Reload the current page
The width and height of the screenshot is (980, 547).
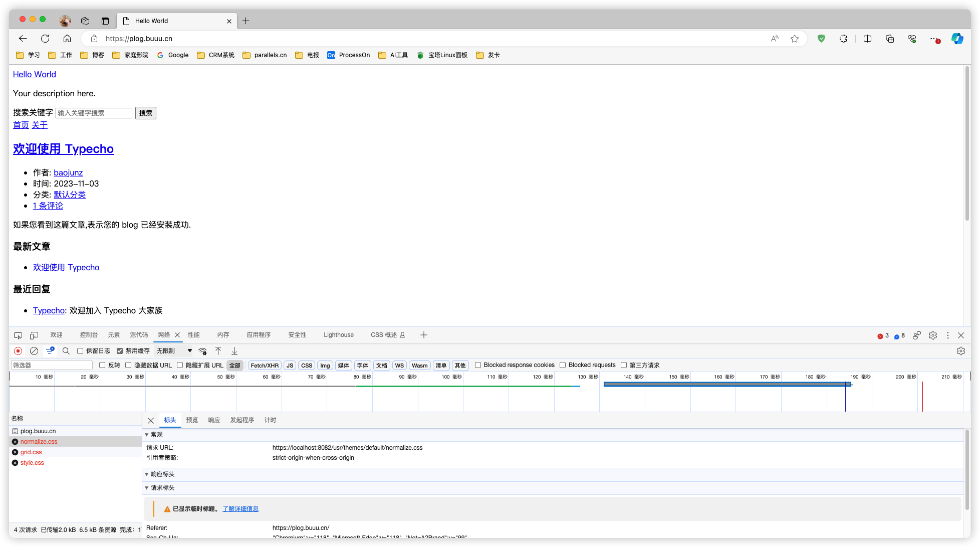pyautogui.click(x=45, y=39)
